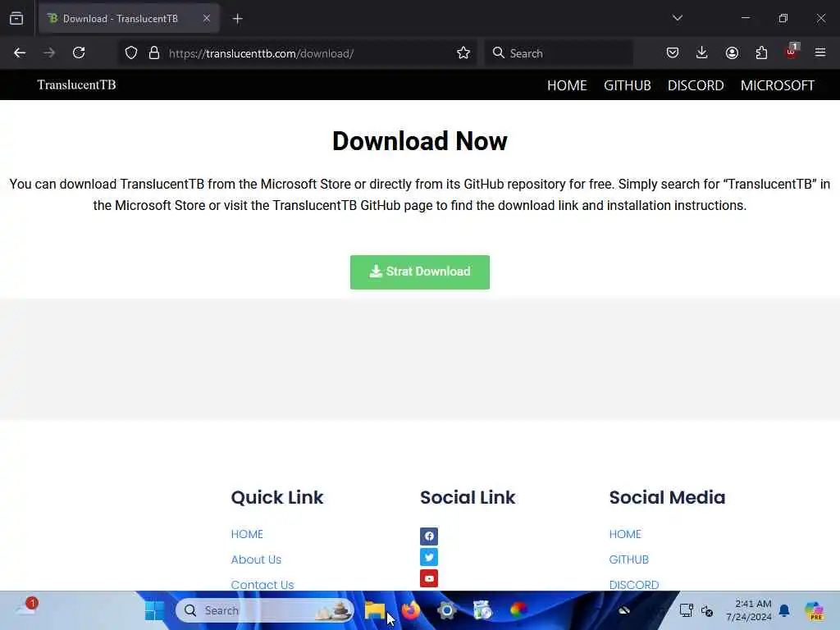
Task: Click the muted volume tray icon
Action: [707, 610]
